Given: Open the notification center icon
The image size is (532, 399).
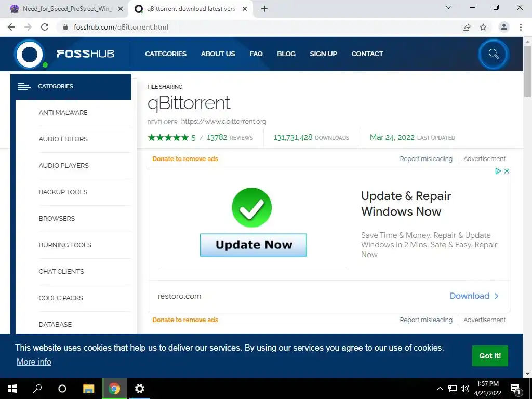Looking at the screenshot, I should coord(516,389).
